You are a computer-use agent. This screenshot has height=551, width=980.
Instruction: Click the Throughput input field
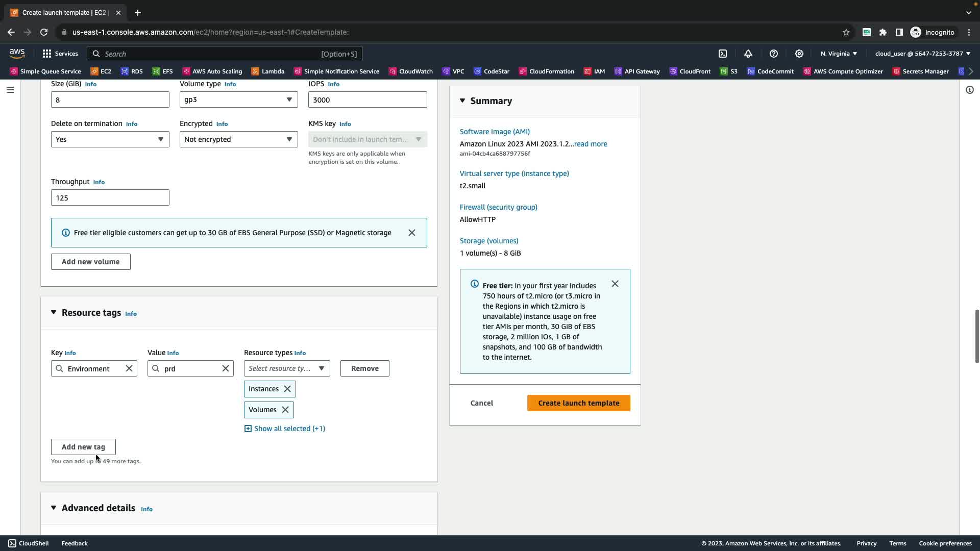(110, 198)
